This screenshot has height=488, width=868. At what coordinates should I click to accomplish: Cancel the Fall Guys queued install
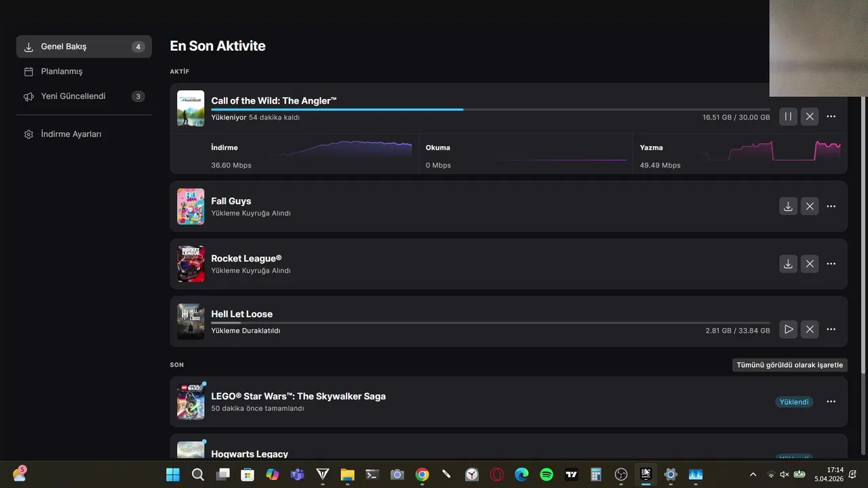810,206
